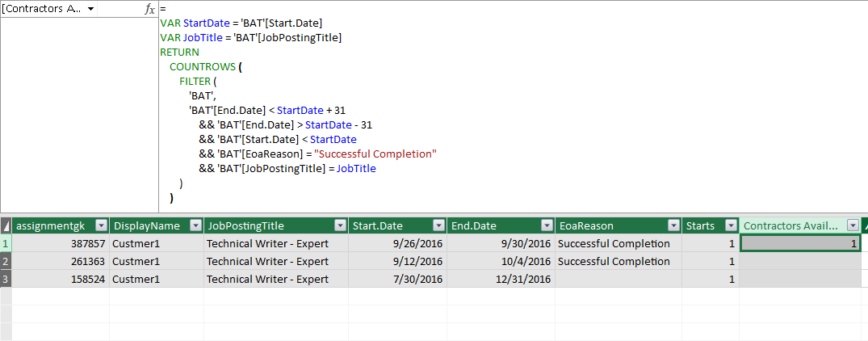The height and width of the screenshot is (341, 868).
Task: Select the Contractors Avail... column header
Action: coord(800,225)
